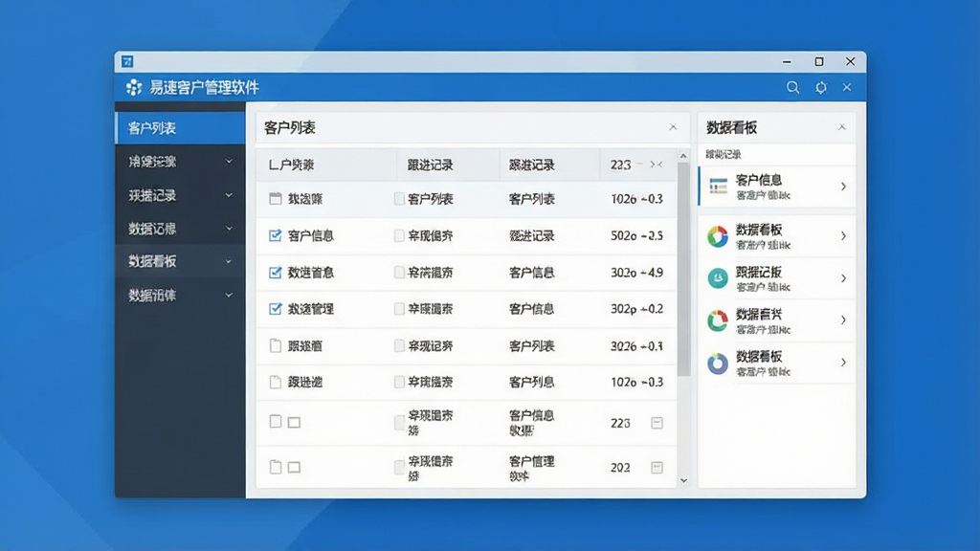Click the teal circle icon in 数据看板 panel
980x551 pixels.
pyautogui.click(x=718, y=278)
